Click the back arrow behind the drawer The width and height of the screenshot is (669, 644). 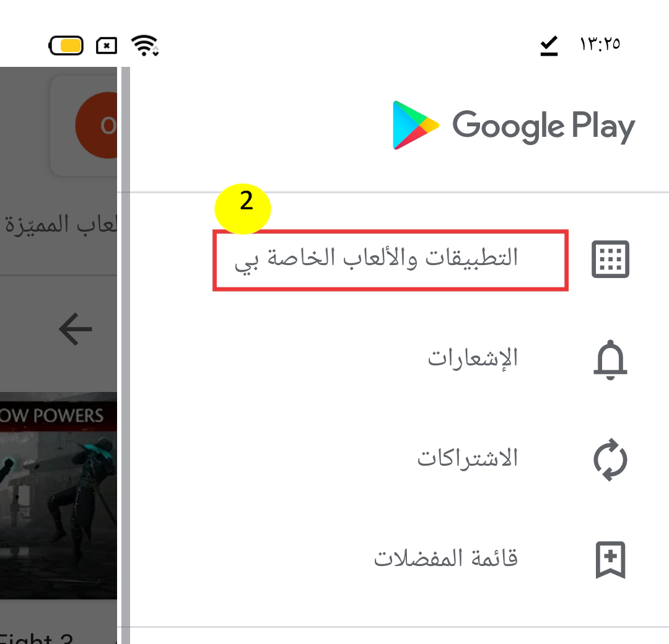[76, 329]
